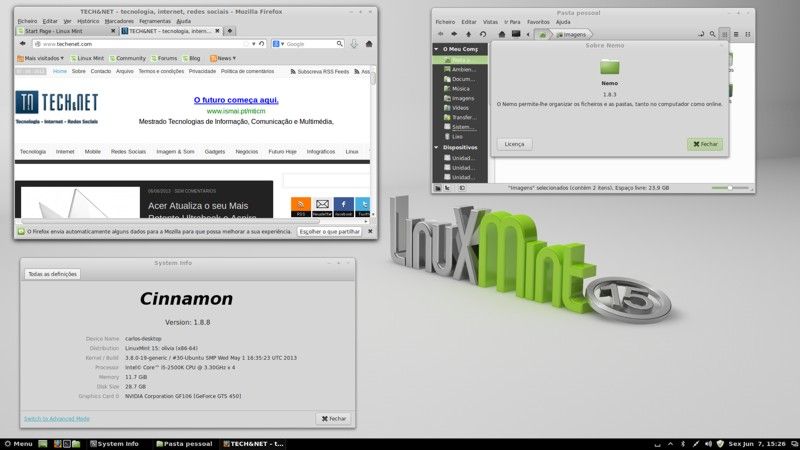Reload folder in Nemo toolbar
The width and height of the screenshot is (800, 450).
point(483,34)
